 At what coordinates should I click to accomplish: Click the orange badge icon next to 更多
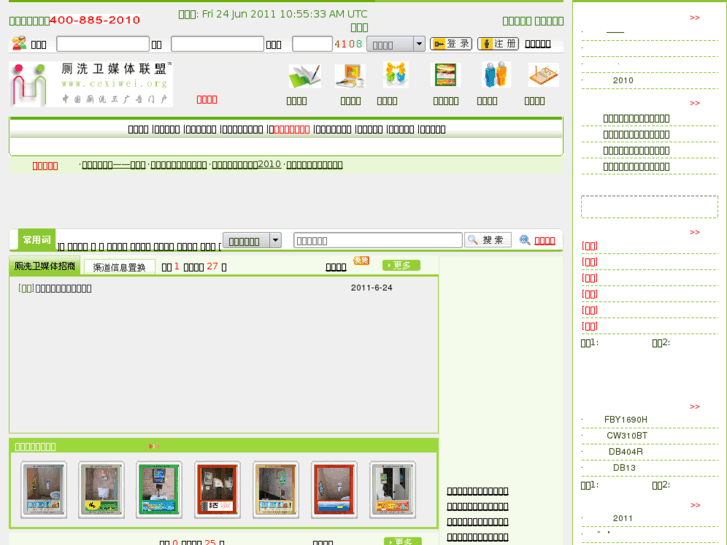click(x=361, y=261)
